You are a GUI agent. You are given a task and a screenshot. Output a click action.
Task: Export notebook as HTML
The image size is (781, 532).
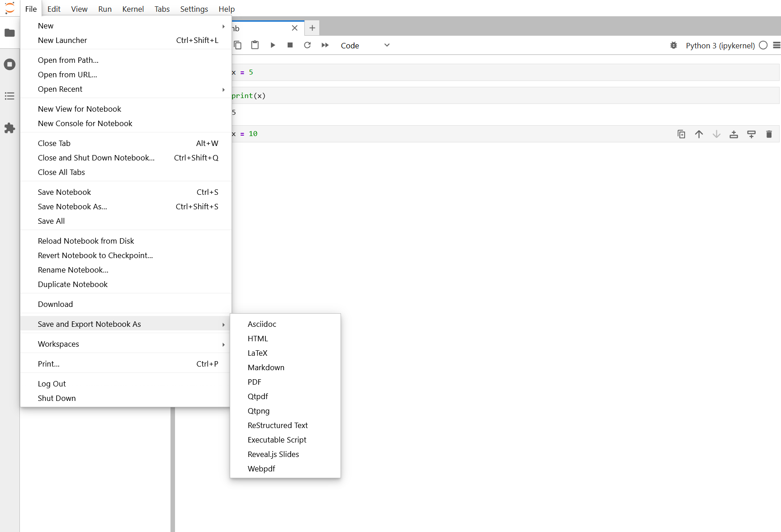coord(285,339)
